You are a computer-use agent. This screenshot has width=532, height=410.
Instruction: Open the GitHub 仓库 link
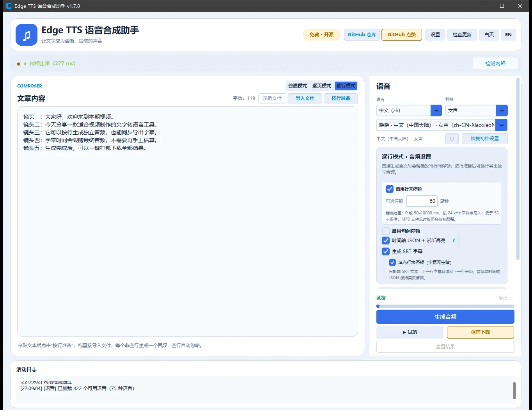(x=362, y=35)
